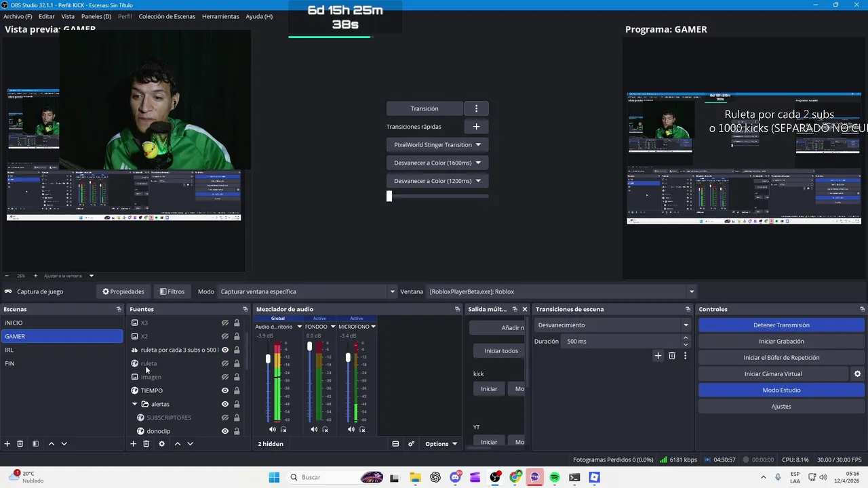
Task: Stop streaming with Detener Transmisión
Action: click(x=781, y=325)
